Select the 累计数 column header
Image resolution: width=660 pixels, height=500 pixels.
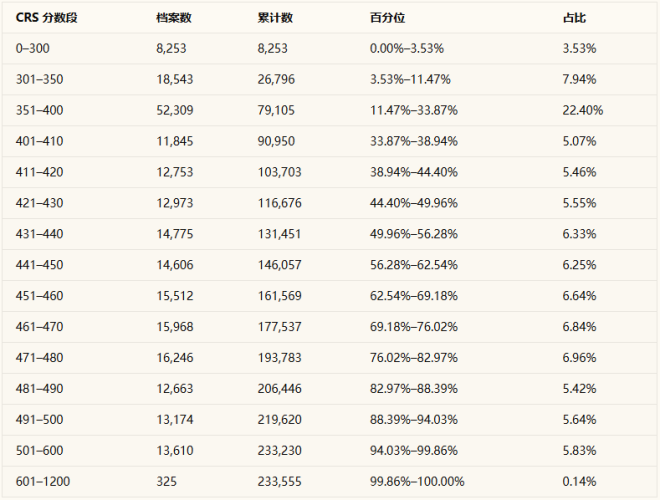point(274,17)
